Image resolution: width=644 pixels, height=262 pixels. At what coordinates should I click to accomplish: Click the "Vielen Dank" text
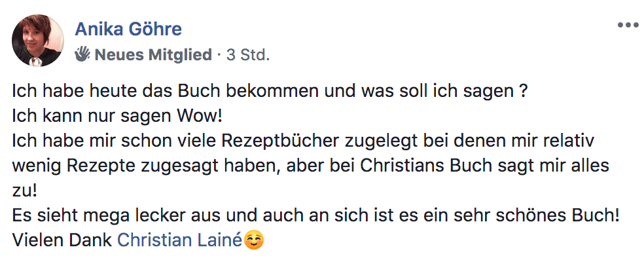[x=62, y=240]
